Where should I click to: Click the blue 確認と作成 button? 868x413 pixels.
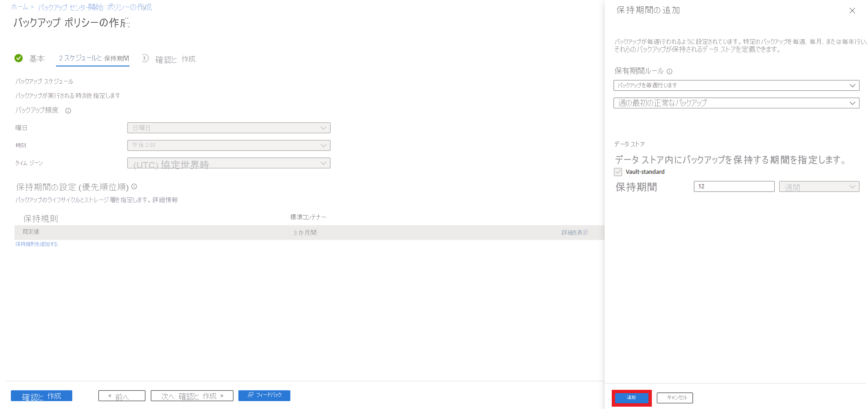41,396
